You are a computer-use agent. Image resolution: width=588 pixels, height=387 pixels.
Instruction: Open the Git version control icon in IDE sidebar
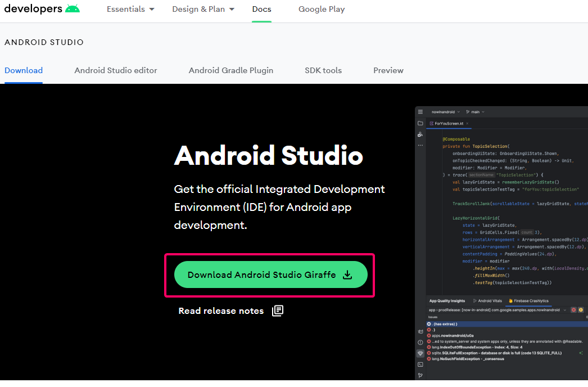click(420, 375)
